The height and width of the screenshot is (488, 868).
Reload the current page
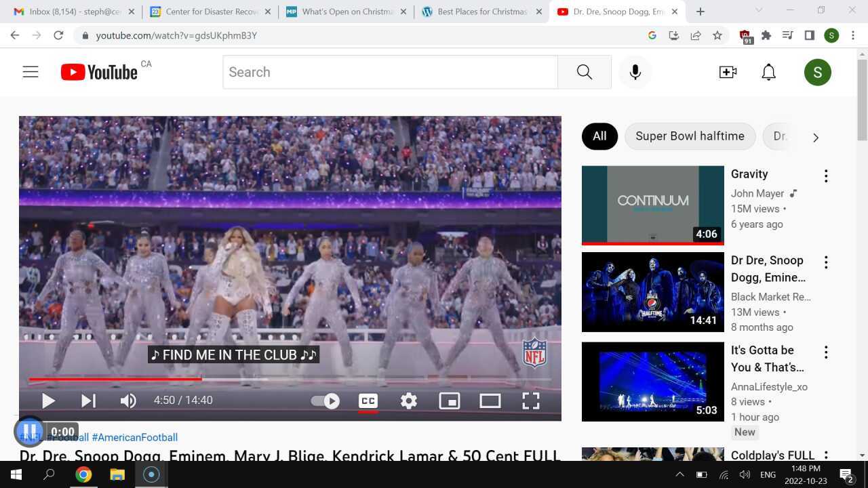click(x=58, y=35)
